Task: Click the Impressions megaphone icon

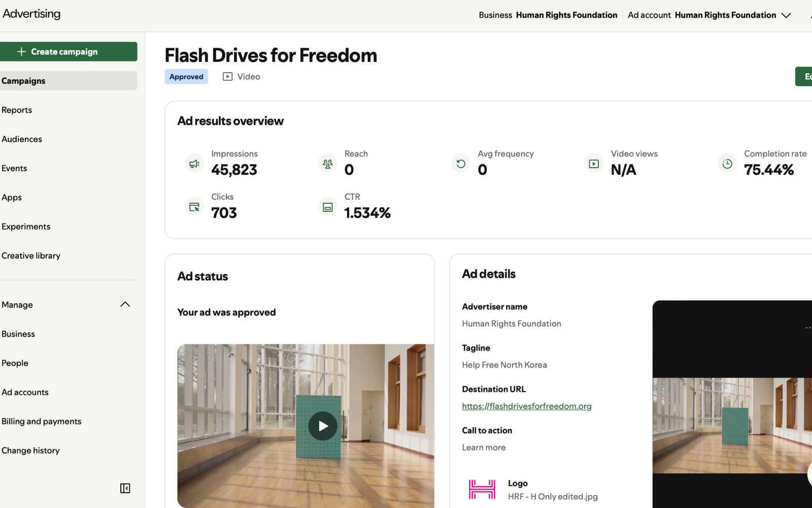Action: pos(194,164)
